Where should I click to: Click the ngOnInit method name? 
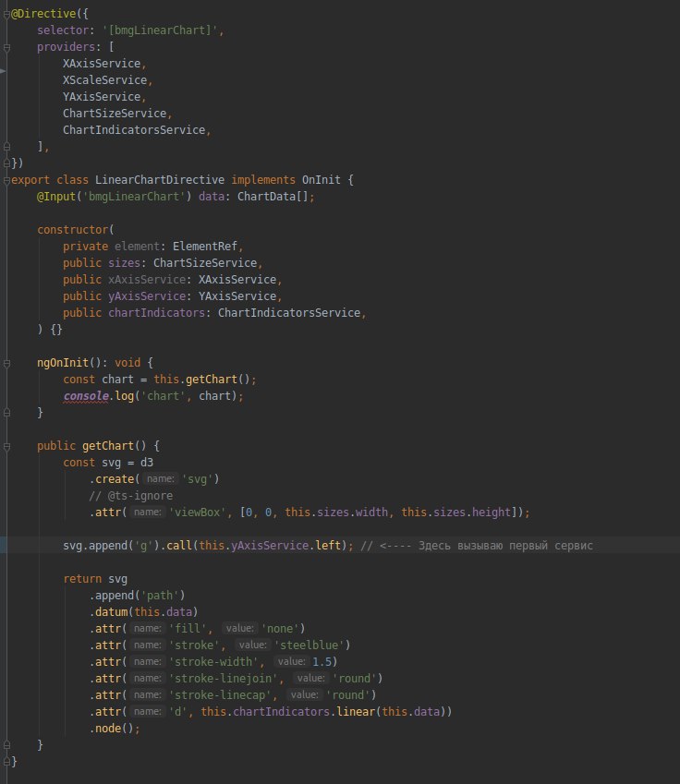click(x=63, y=363)
